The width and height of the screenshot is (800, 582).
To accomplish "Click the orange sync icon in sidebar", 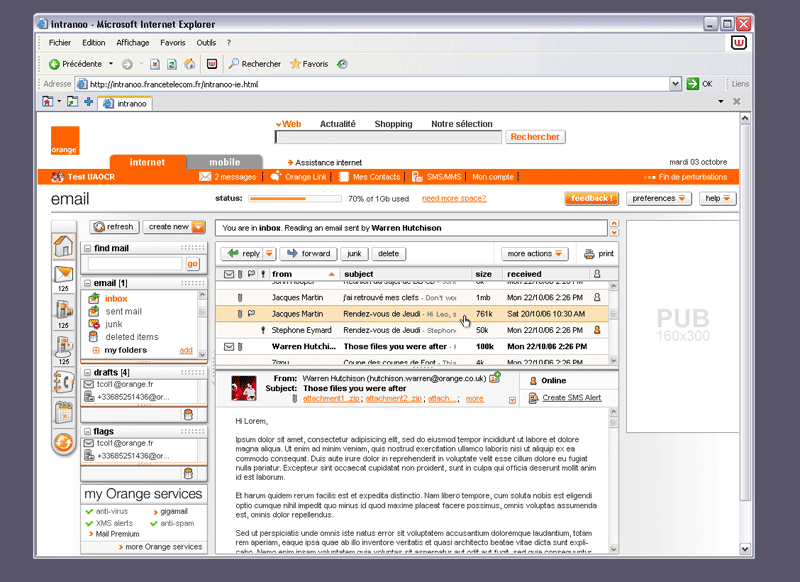I will click(63, 442).
